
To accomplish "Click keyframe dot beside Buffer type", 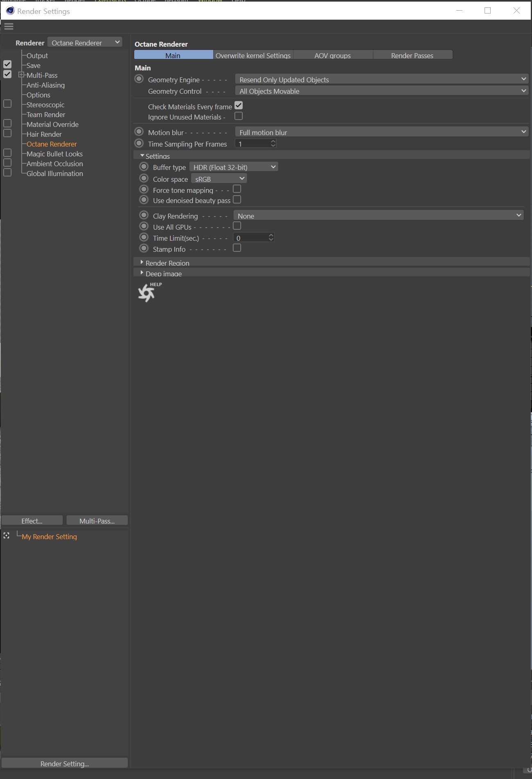I will point(144,167).
